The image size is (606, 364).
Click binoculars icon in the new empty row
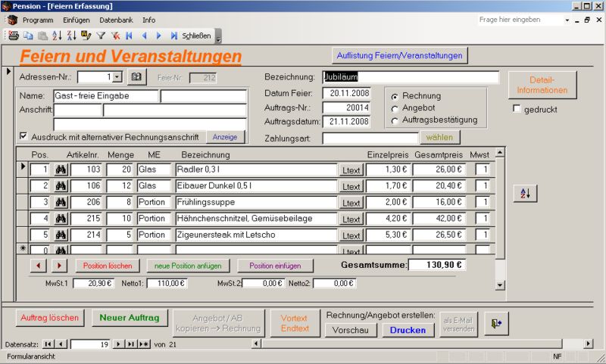click(61, 250)
